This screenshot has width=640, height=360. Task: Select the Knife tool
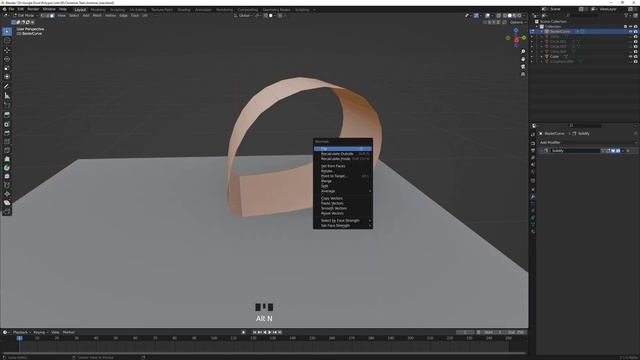(x=7, y=150)
